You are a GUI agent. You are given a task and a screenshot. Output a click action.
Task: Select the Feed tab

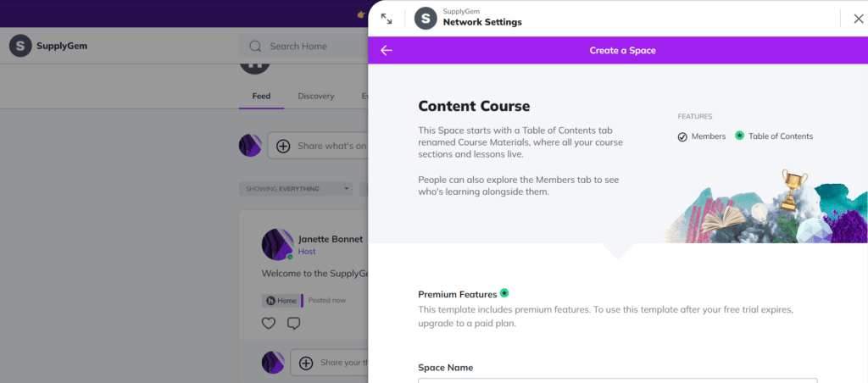click(261, 96)
